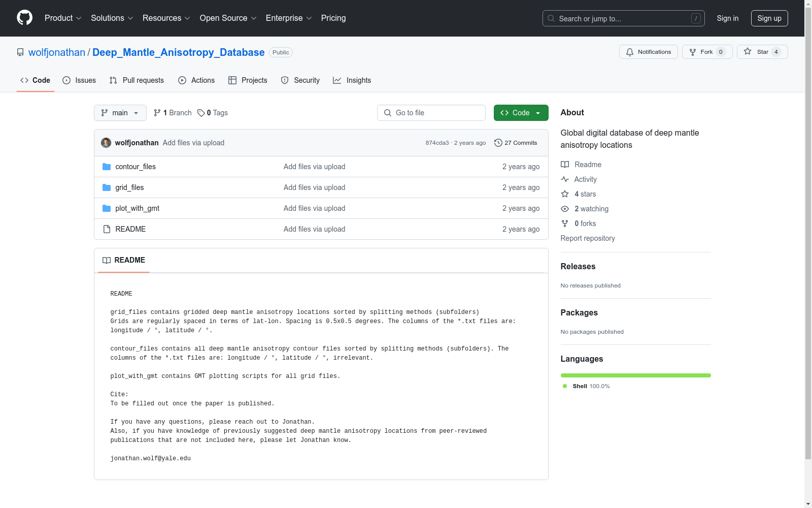
Task: Click the fork icon in Fork button
Action: [x=693, y=52]
